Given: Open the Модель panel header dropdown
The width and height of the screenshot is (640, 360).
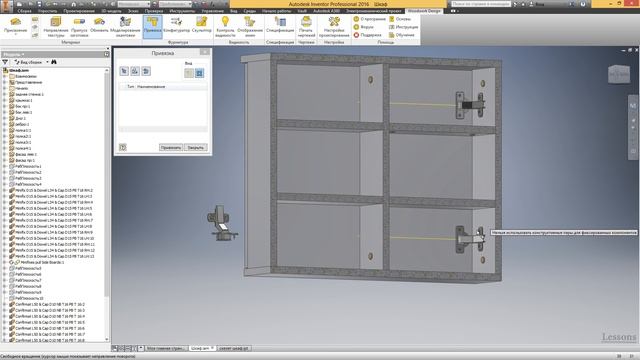Looking at the screenshot, I should coord(13,54).
